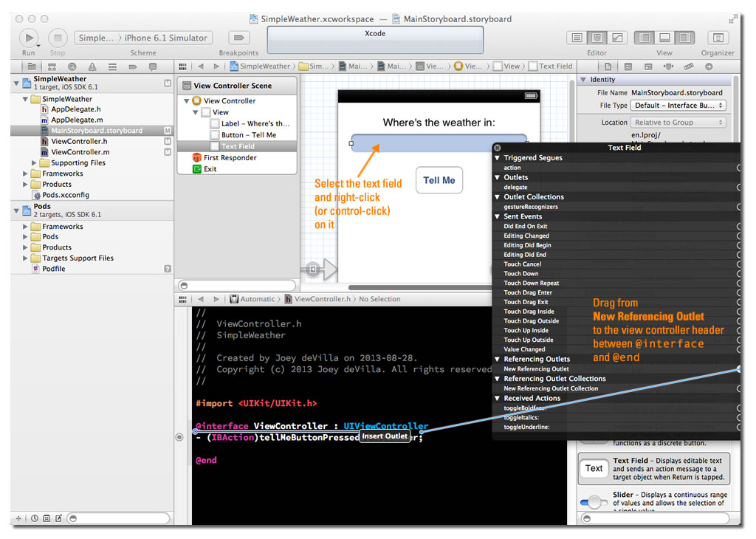Select the Text Field object in library
This screenshot has height=539, width=756.
(x=654, y=469)
